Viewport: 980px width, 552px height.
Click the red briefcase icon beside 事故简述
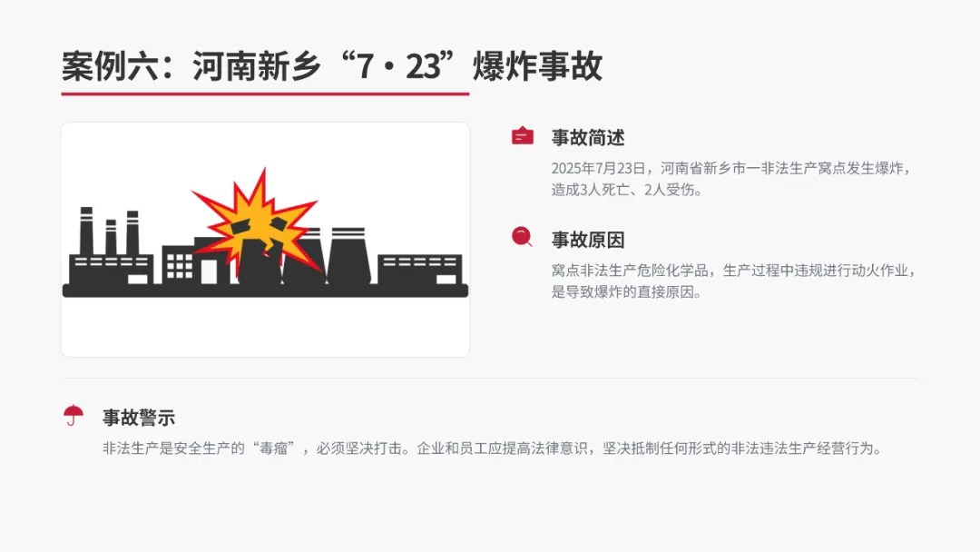(x=523, y=135)
